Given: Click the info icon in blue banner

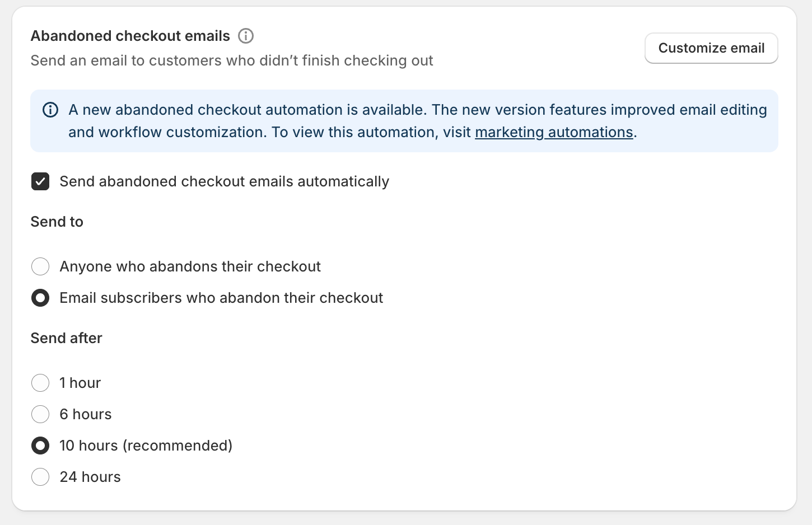Looking at the screenshot, I should pyautogui.click(x=50, y=110).
